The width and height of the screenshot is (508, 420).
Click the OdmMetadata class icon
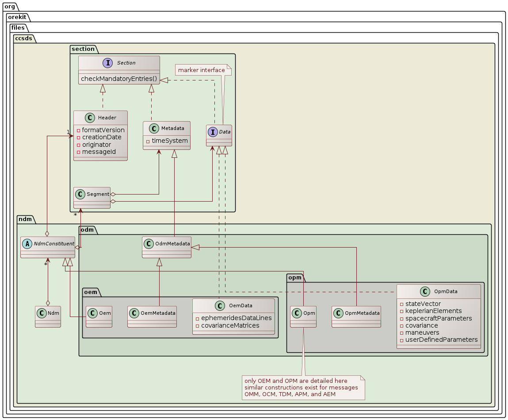point(149,243)
